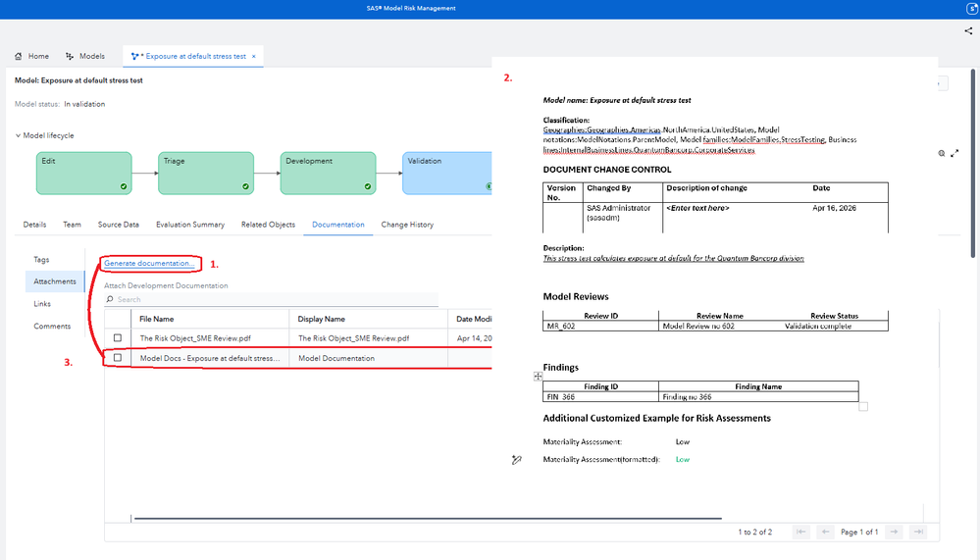Click the expand arrows icon beside the lifecycle
Image resolution: width=980 pixels, height=560 pixels.
point(954,153)
